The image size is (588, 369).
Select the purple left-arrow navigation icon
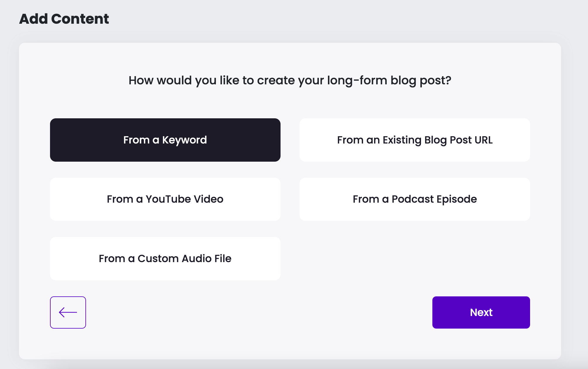point(68,312)
